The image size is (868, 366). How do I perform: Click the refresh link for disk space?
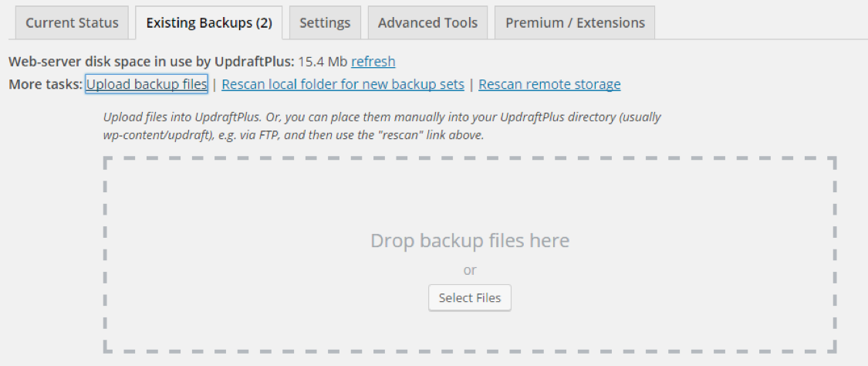tap(373, 61)
